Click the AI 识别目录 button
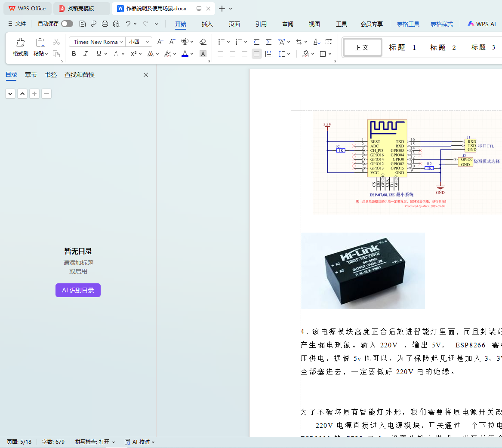502x448 pixels. (x=78, y=290)
